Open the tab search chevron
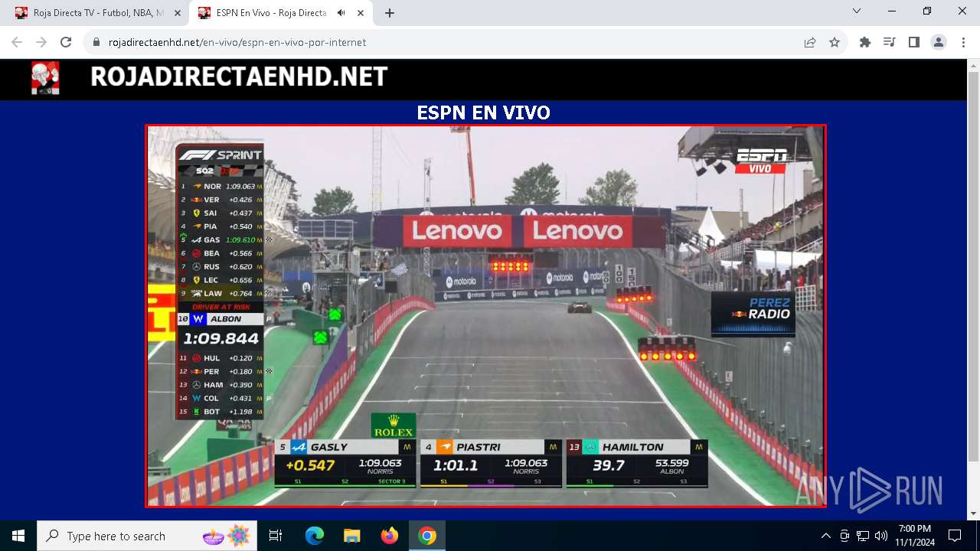 pos(857,11)
